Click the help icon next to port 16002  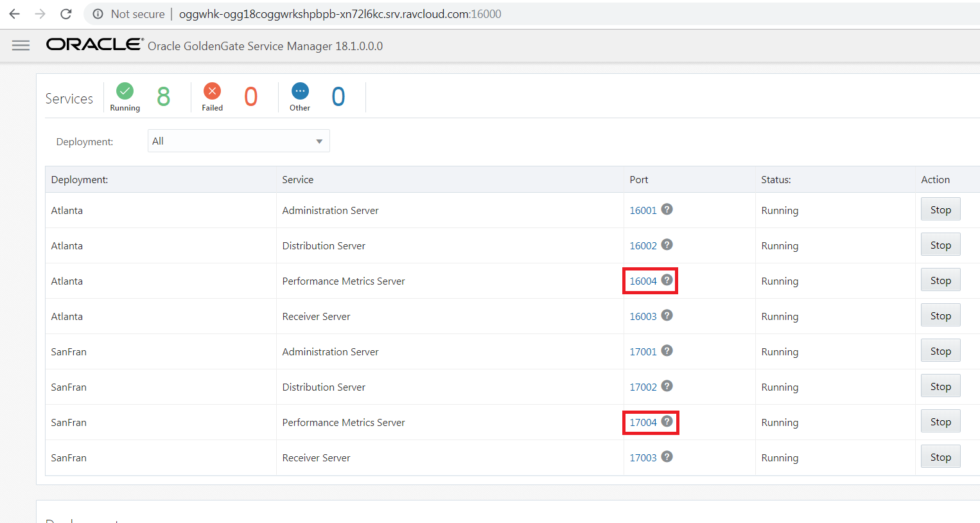[667, 245]
